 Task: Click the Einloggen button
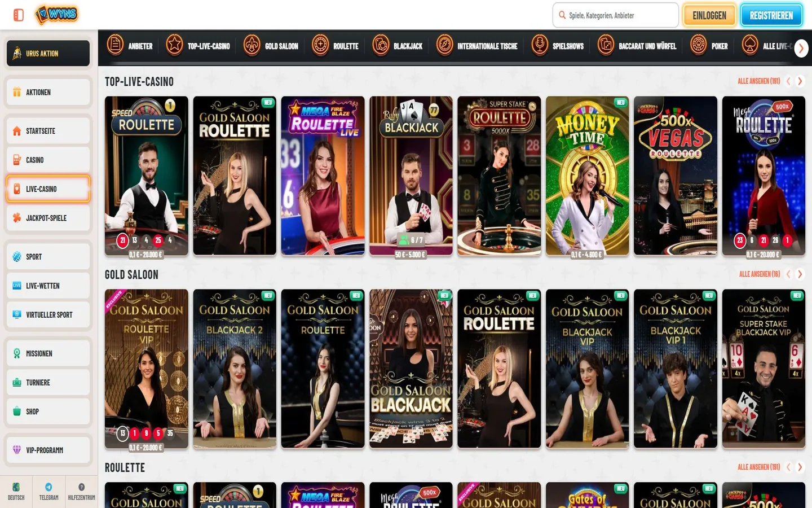tap(709, 15)
